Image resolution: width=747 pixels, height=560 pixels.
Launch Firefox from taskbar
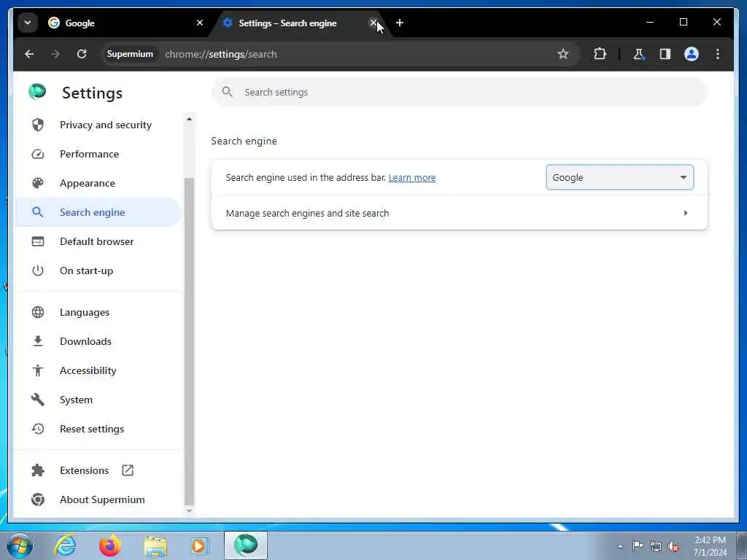[x=110, y=545]
